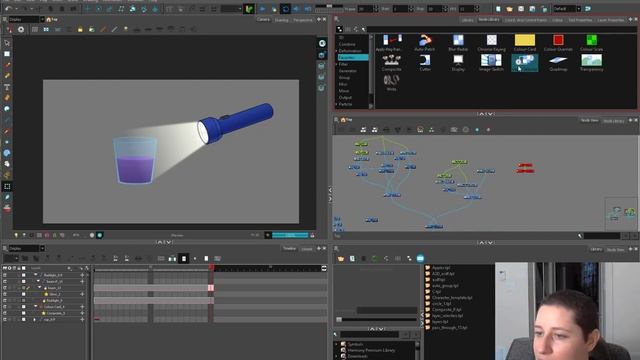Select the Cutter node in Node Library
The width and height of the screenshot is (640, 360).
425,63
